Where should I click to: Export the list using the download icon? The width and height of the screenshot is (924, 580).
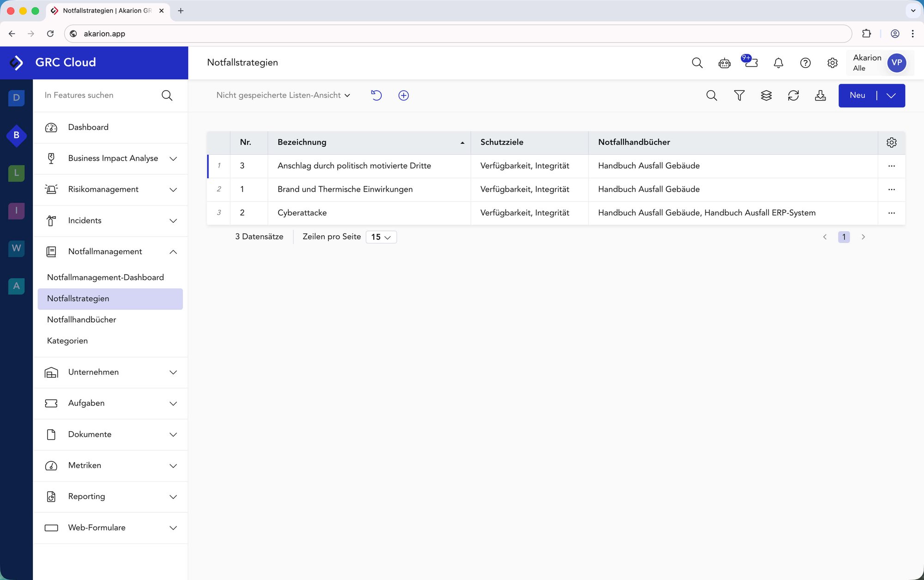(821, 95)
